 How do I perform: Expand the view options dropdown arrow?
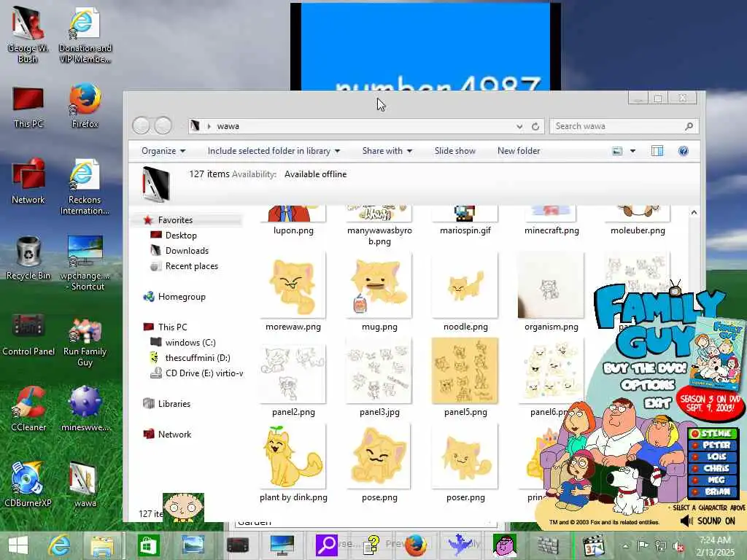click(632, 151)
